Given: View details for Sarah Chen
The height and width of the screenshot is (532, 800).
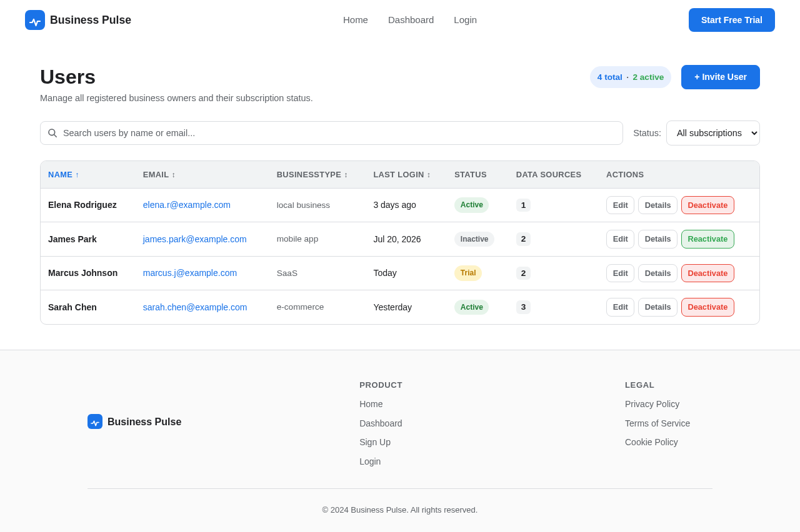Looking at the screenshot, I should 657,307.
